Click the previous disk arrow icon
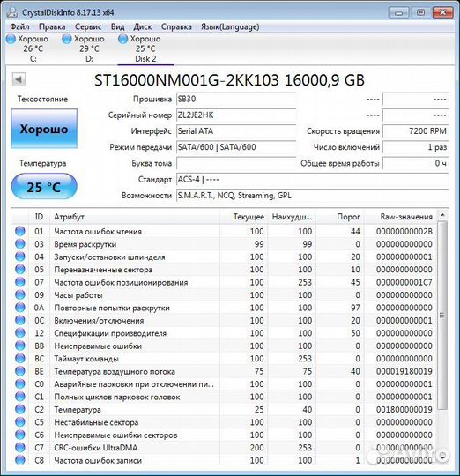The image size is (460, 476). click(19, 79)
